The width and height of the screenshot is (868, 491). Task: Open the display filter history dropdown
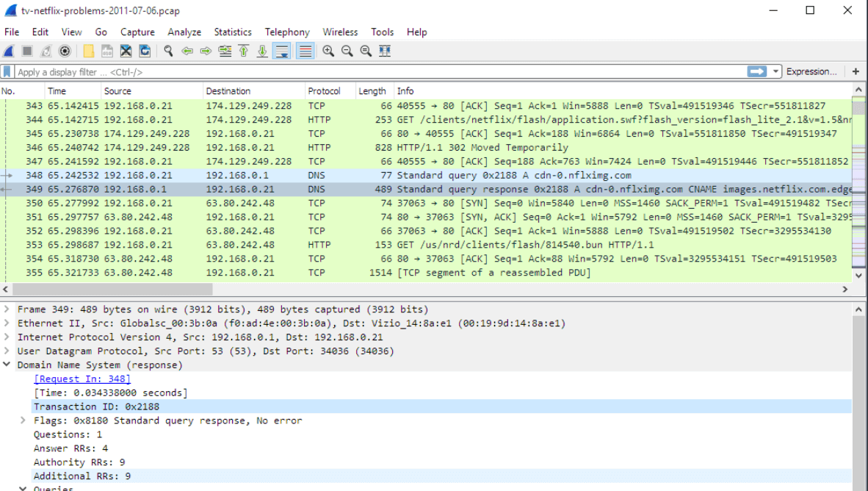point(776,72)
